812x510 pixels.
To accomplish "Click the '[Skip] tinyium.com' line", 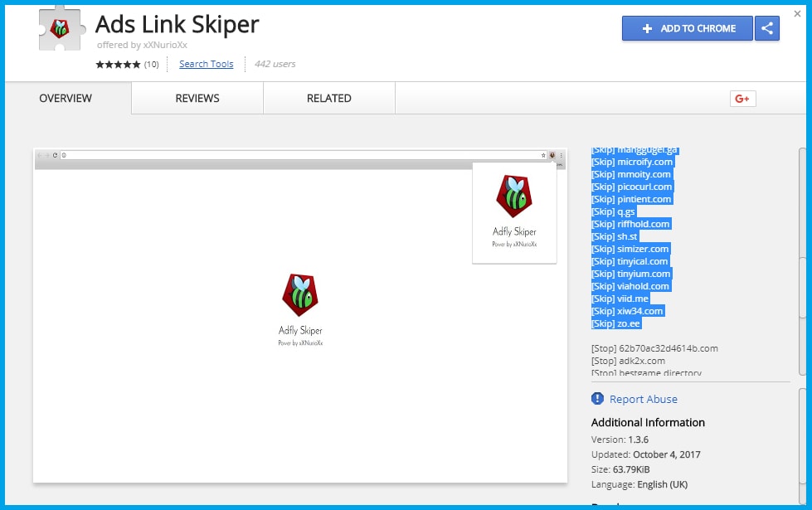I will pyautogui.click(x=630, y=274).
